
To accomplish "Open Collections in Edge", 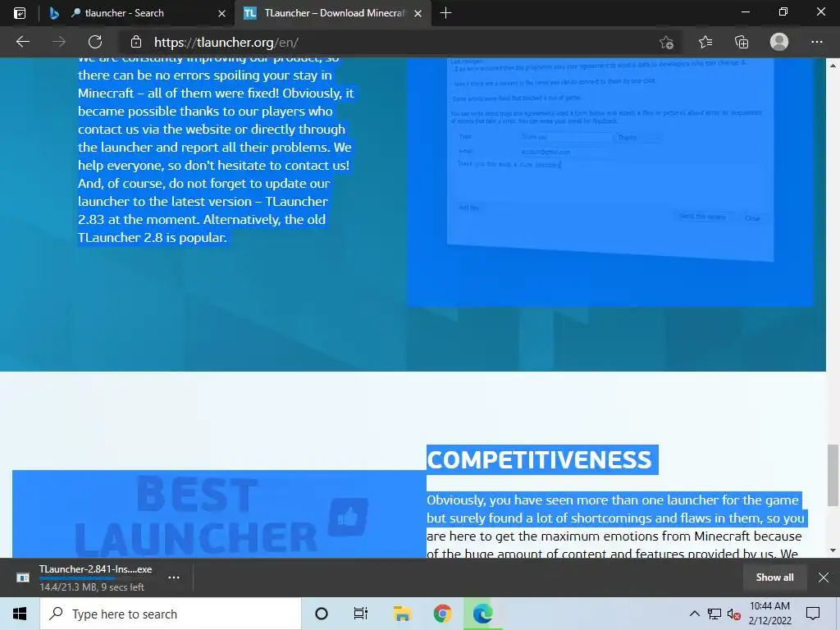I will point(742,42).
